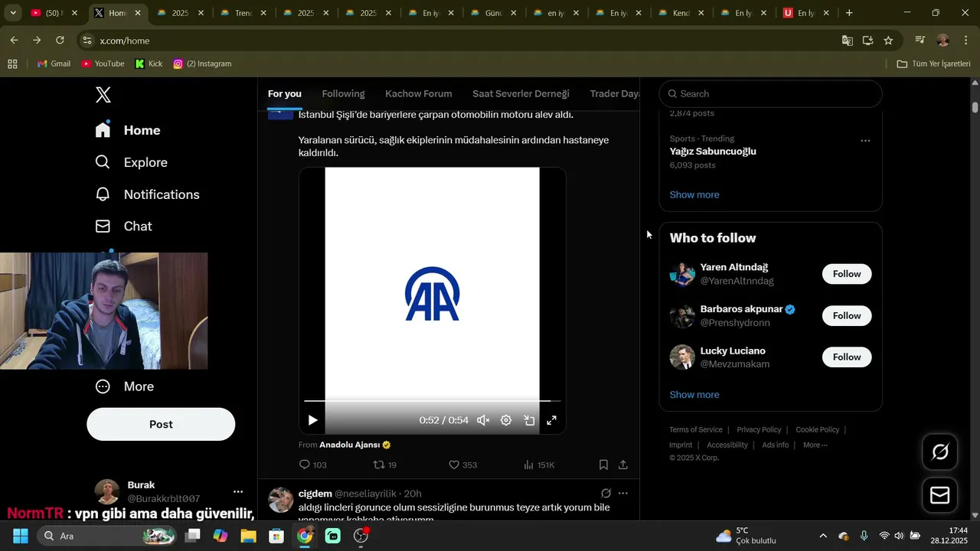Viewport: 980px width, 551px height.
Task: Follow Barbaros akpunar
Action: coord(847,315)
